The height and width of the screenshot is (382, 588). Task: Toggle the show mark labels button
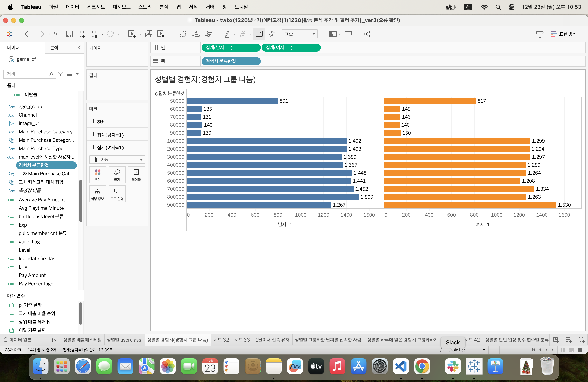[x=259, y=34]
